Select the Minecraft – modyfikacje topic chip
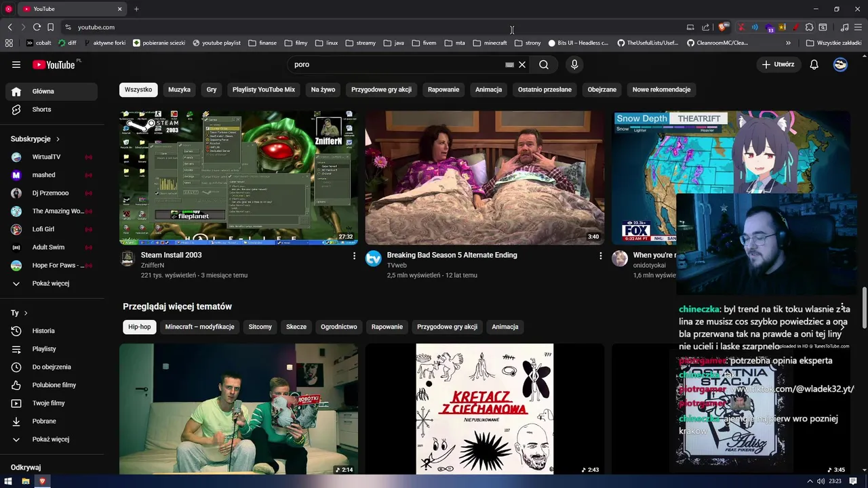Image resolution: width=868 pixels, height=488 pixels. pos(199,327)
